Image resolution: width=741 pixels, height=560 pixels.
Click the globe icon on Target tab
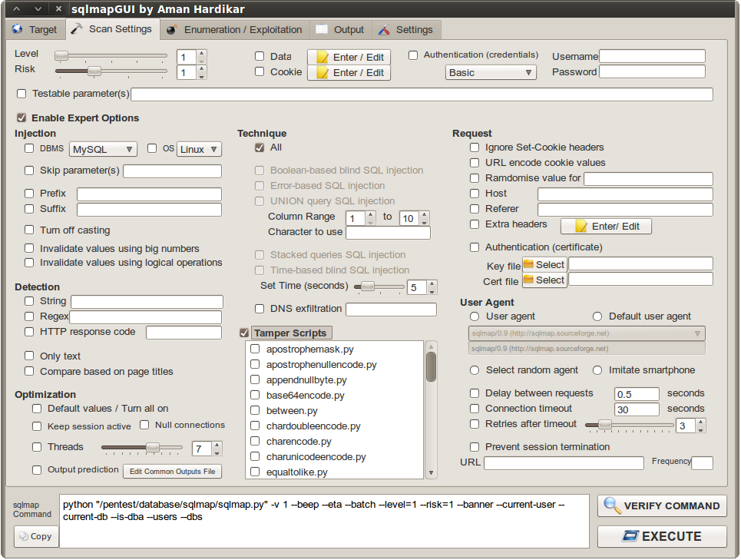click(18, 29)
